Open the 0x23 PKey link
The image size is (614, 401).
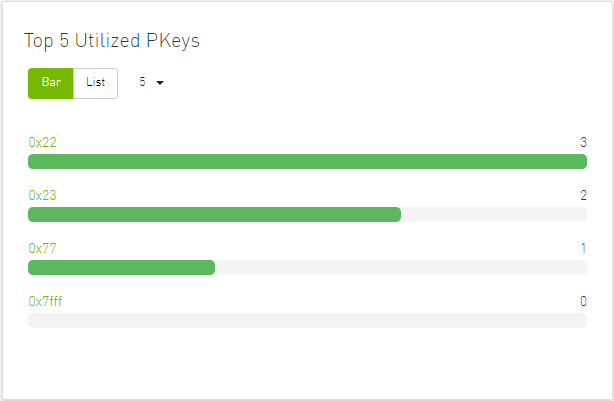click(43, 196)
